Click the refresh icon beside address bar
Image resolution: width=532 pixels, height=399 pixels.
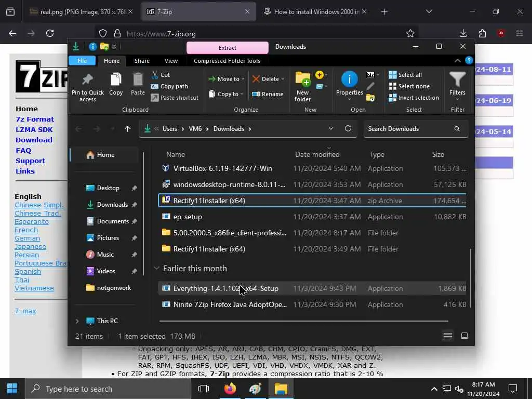348,129
